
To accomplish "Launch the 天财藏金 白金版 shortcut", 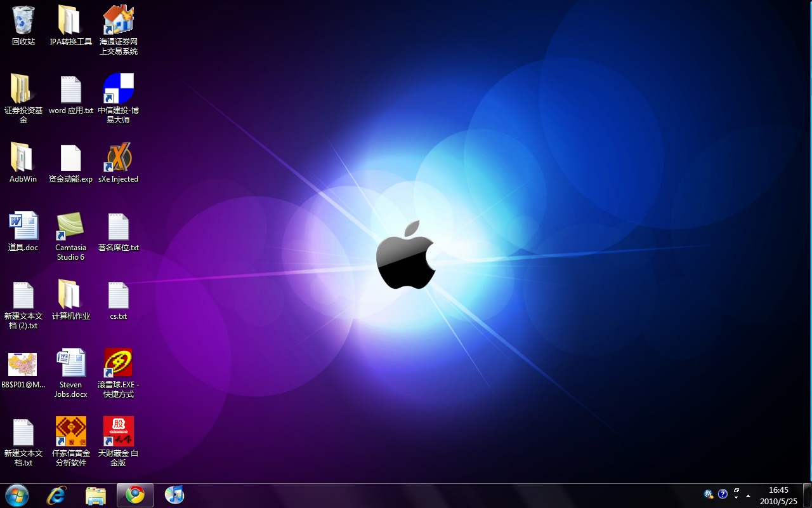I will click(119, 442).
